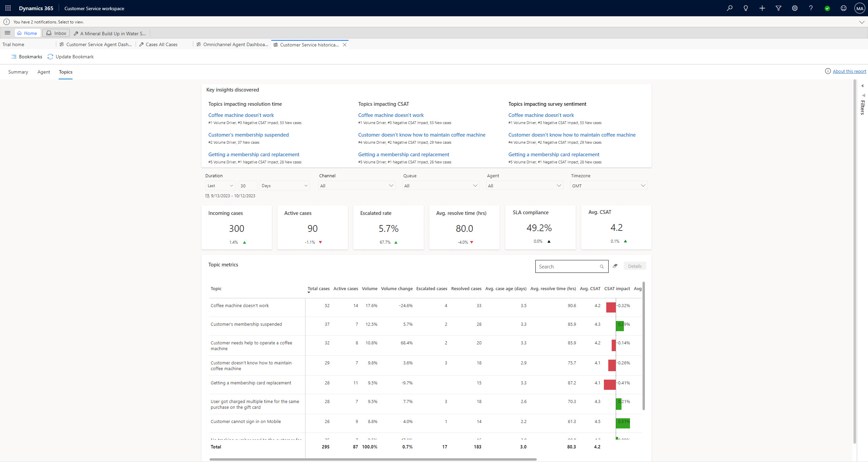Click the red CSAT impact bar for Coffee machine doesn't work
The height and width of the screenshot is (462, 868).
click(x=611, y=307)
